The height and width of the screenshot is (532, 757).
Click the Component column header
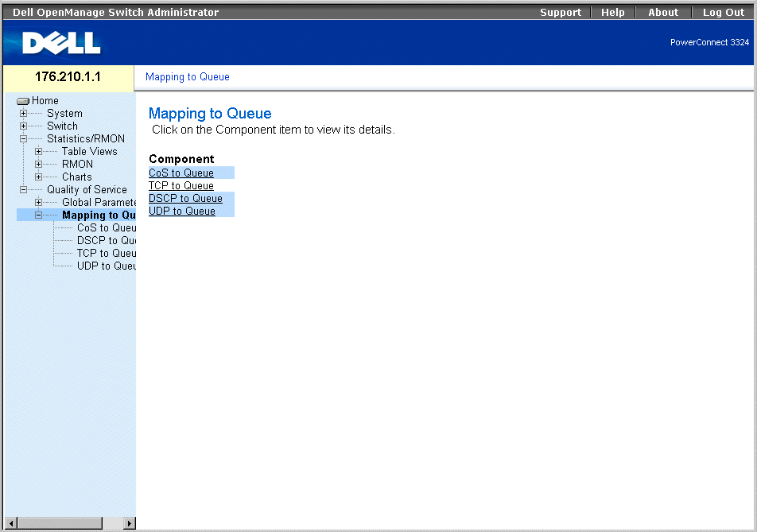pyautogui.click(x=181, y=159)
